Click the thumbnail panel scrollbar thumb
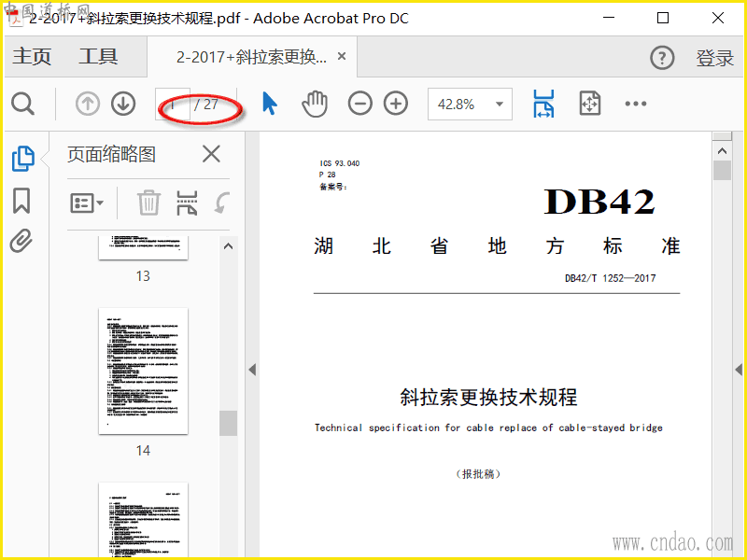This screenshot has height=560, width=747. [228, 423]
